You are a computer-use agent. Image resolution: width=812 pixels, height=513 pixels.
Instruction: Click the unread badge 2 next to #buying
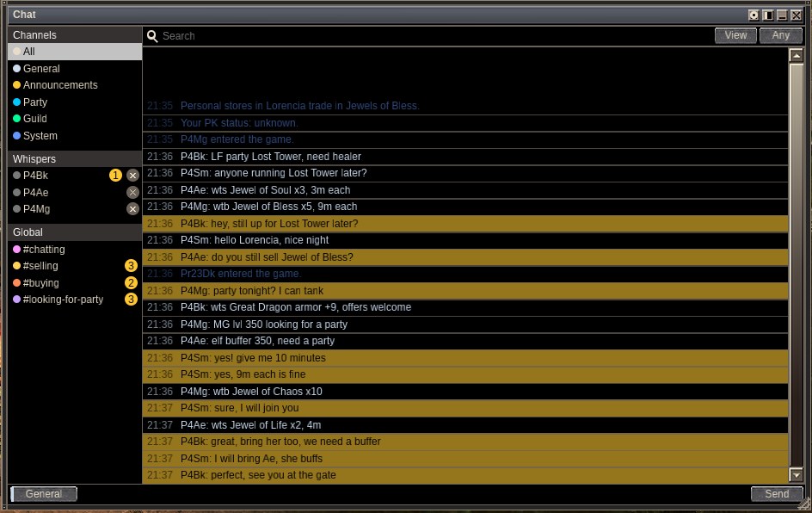[x=131, y=283]
